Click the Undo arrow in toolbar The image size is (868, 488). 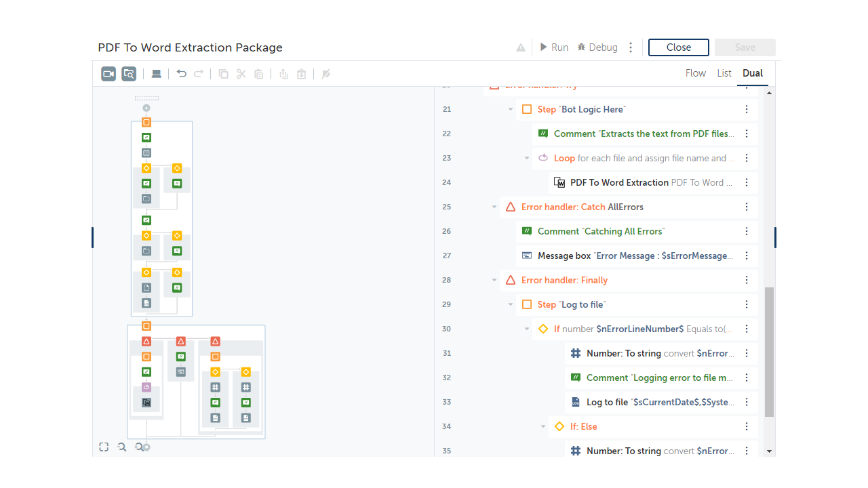tap(181, 74)
